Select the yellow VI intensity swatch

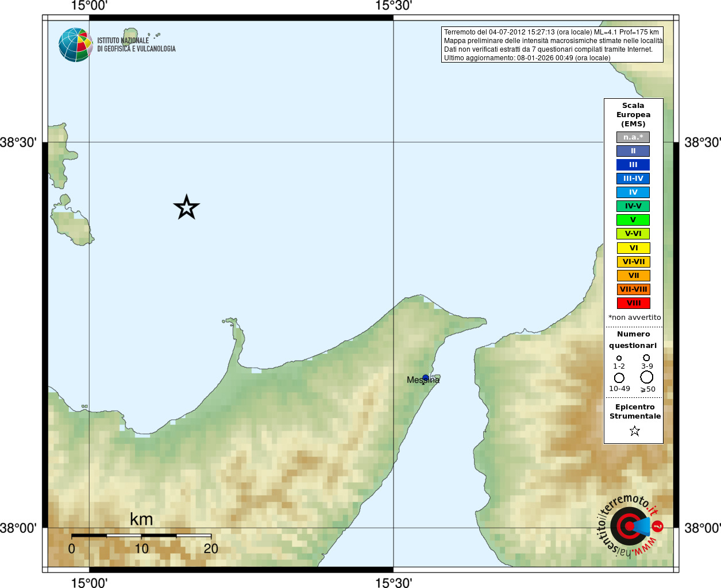click(x=634, y=248)
